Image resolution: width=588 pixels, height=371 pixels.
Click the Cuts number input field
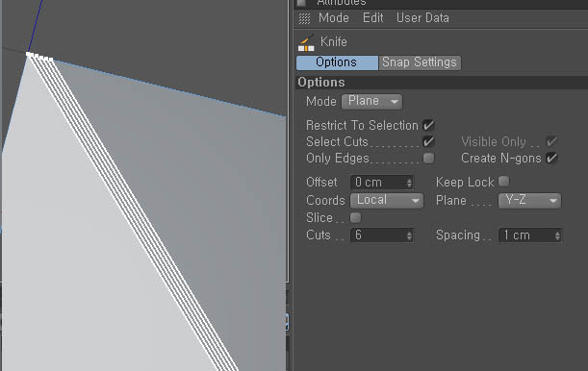pos(382,235)
